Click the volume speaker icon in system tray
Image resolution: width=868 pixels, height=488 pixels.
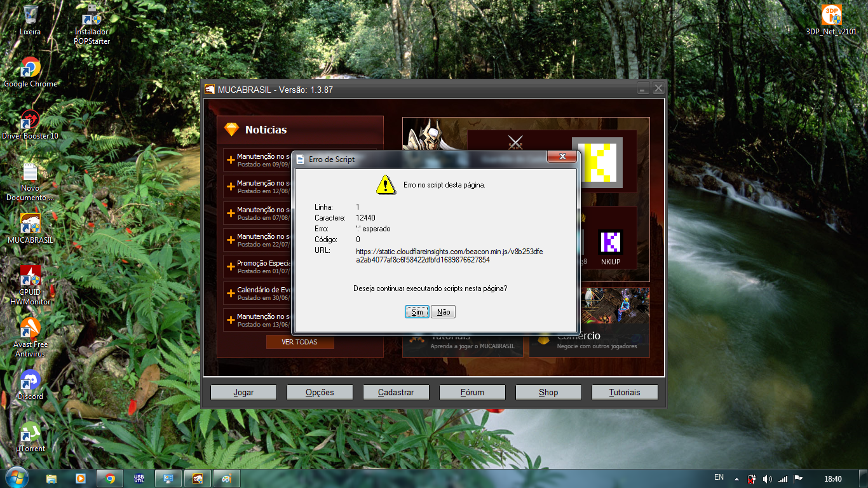pyautogui.click(x=767, y=478)
